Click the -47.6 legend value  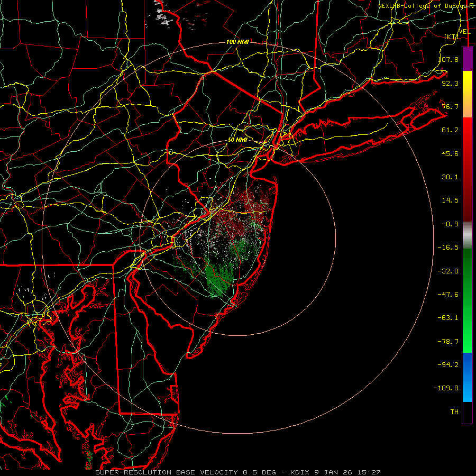pyautogui.click(x=448, y=295)
